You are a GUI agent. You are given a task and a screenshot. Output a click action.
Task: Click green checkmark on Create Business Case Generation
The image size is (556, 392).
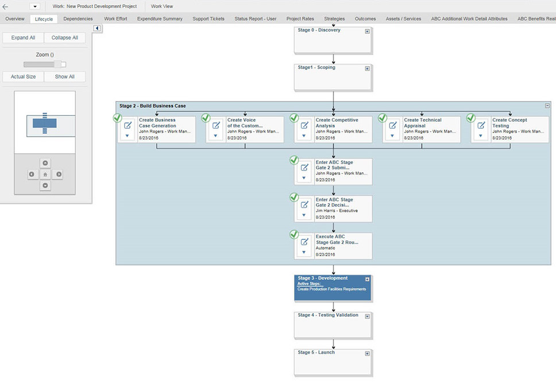pos(117,118)
